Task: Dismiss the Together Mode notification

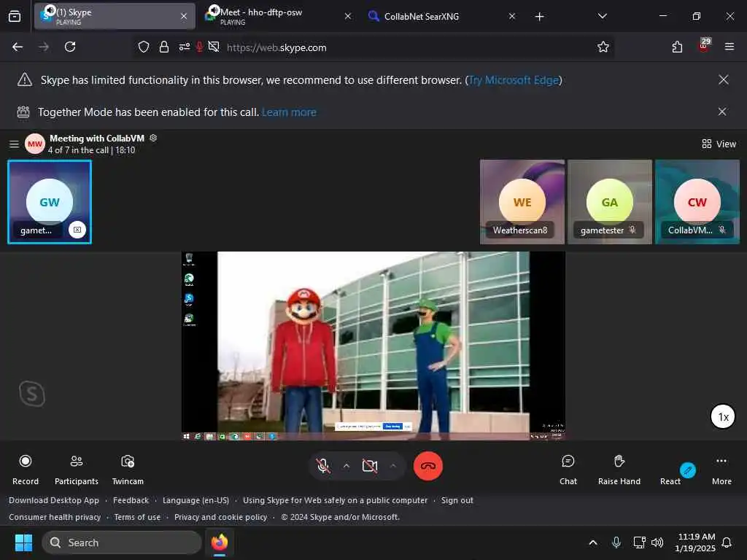Action: click(722, 112)
